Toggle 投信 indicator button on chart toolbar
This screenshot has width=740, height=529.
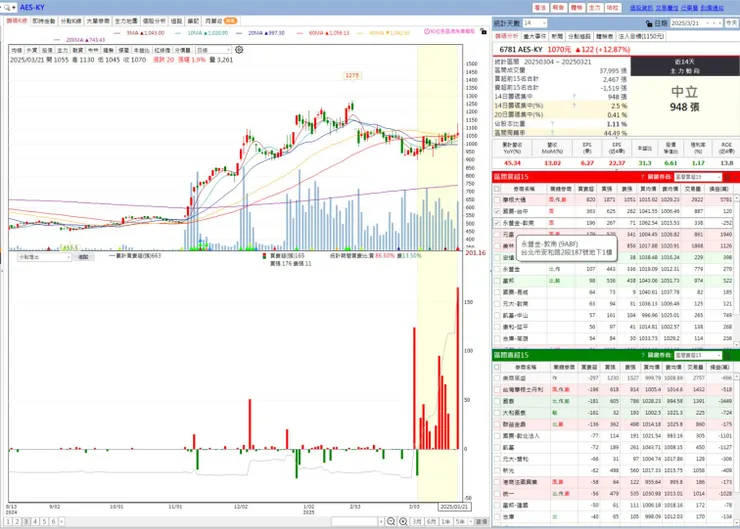[47, 50]
